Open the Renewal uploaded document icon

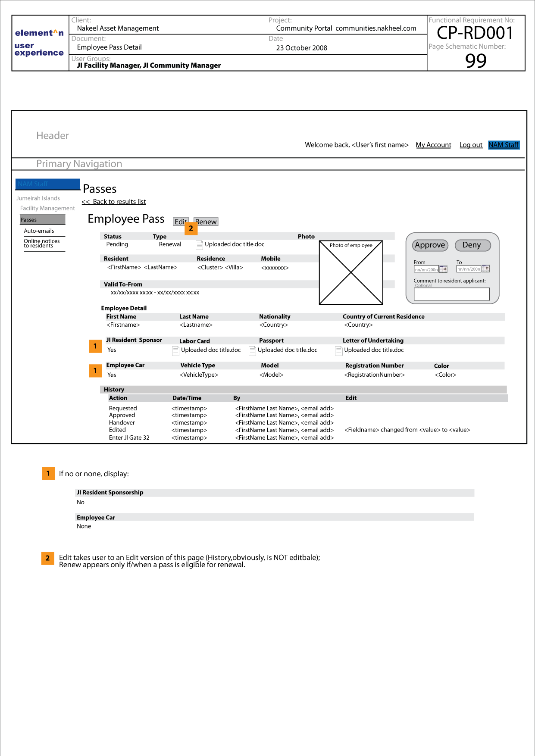[199, 245]
